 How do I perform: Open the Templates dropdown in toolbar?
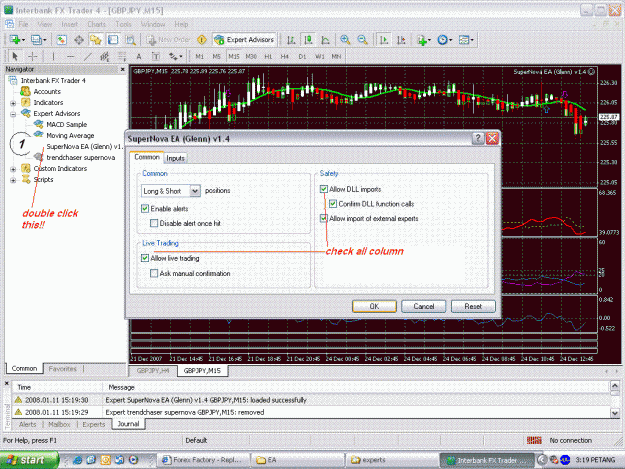[x=466, y=40]
